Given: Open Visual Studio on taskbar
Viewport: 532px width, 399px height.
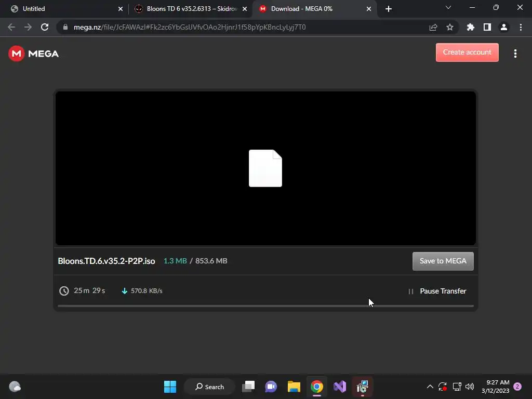Looking at the screenshot, I should (x=340, y=387).
